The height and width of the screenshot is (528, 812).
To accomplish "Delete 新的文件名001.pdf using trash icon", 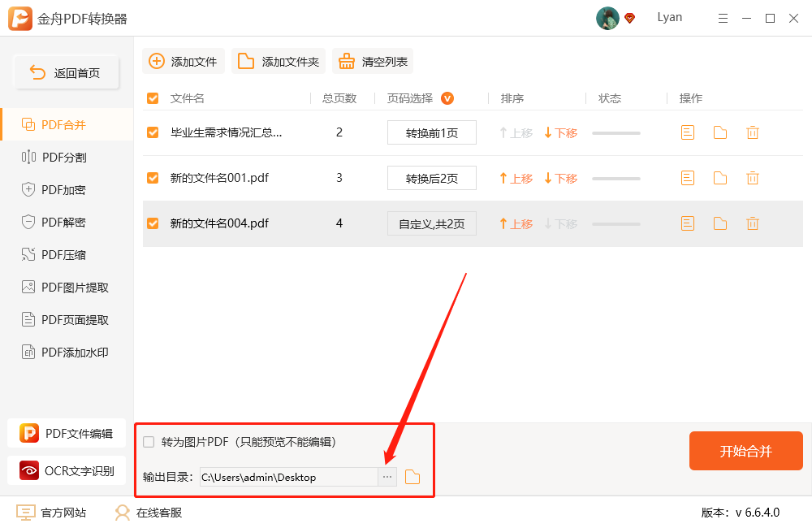I will coord(752,178).
